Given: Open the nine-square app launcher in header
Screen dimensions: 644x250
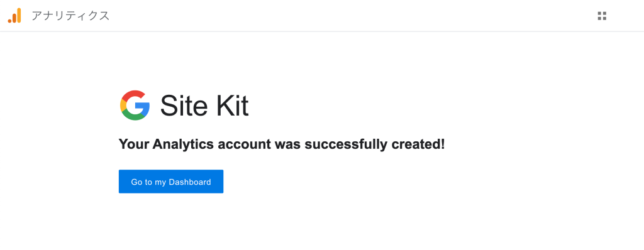Looking at the screenshot, I should click(602, 16).
